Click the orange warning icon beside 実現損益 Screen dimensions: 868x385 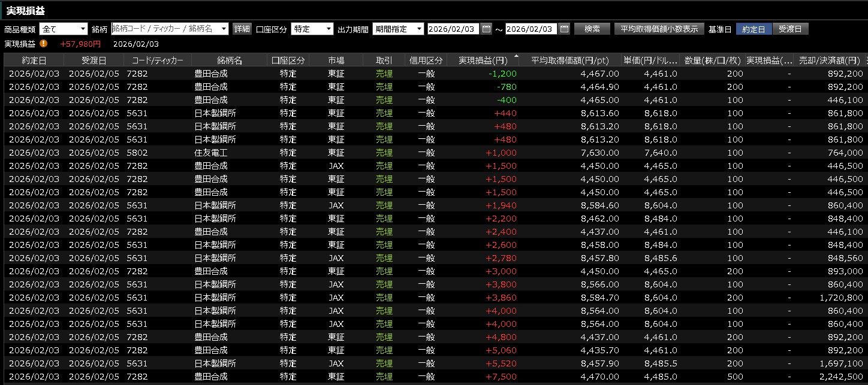pyautogui.click(x=44, y=44)
